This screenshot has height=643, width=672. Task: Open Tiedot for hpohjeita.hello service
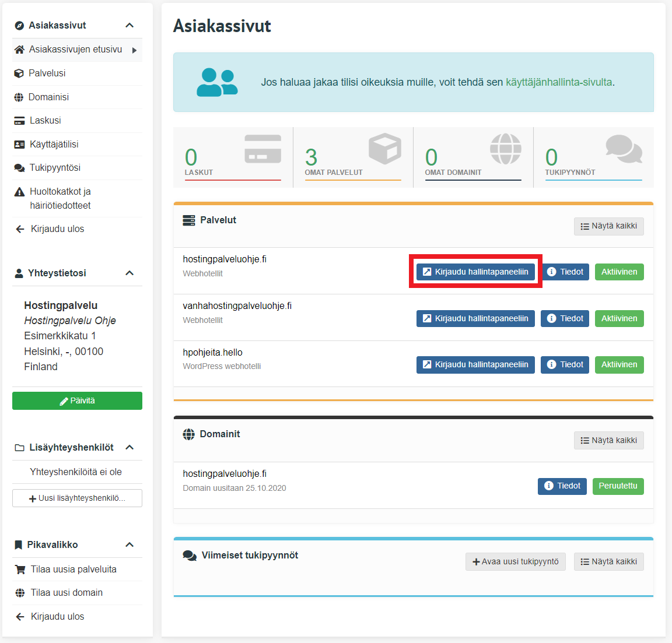coord(565,365)
